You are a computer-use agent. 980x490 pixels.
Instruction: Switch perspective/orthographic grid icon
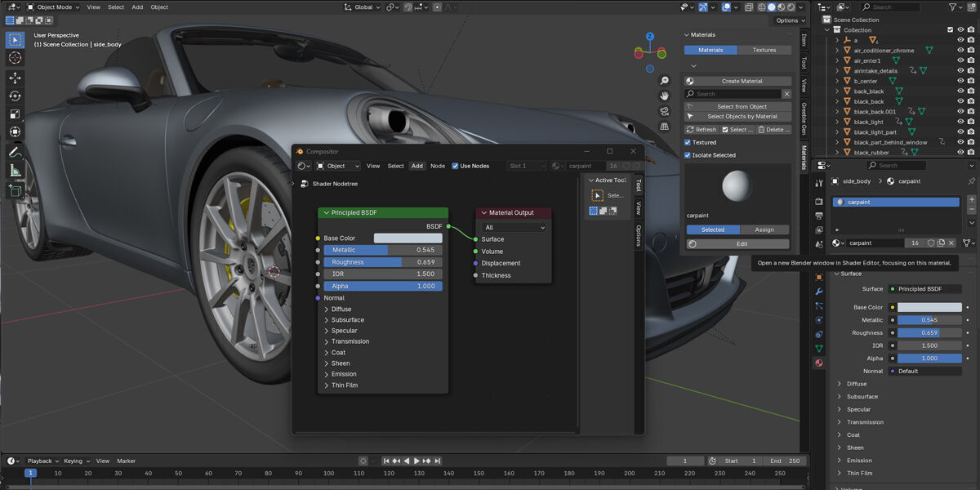[665, 126]
